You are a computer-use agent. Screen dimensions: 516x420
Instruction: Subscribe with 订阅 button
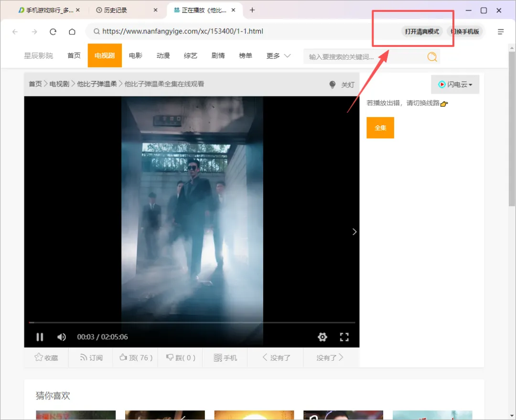pyautogui.click(x=91, y=357)
